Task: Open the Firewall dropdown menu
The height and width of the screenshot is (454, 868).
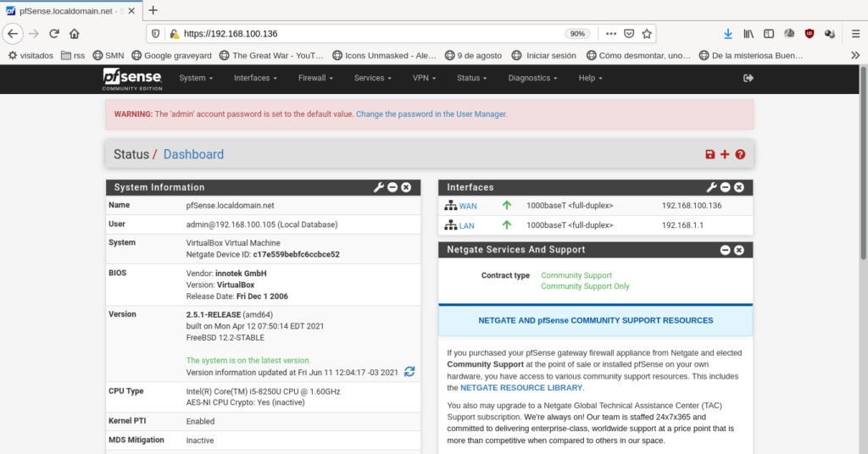Action: [315, 78]
